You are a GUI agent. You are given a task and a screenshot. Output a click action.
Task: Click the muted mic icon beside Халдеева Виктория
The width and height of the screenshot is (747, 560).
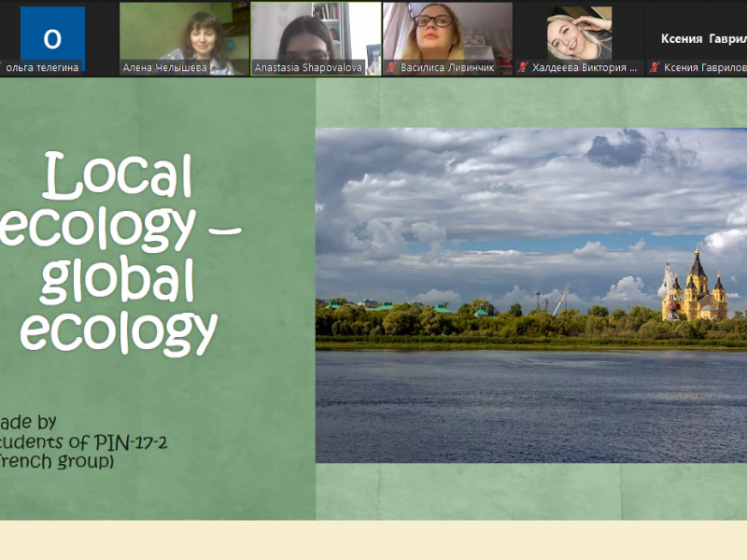(x=523, y=68)
